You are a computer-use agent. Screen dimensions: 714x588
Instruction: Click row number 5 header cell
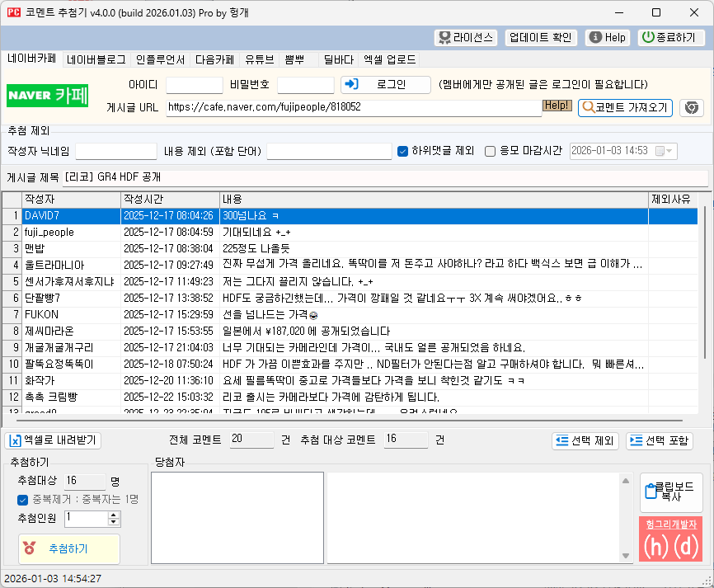point(12,282)
